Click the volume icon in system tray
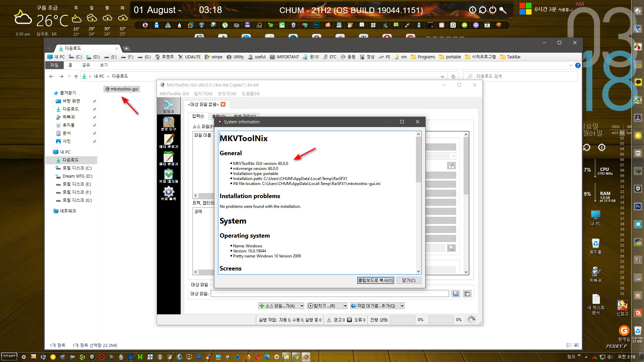644x362 pixels. [610, 357]
